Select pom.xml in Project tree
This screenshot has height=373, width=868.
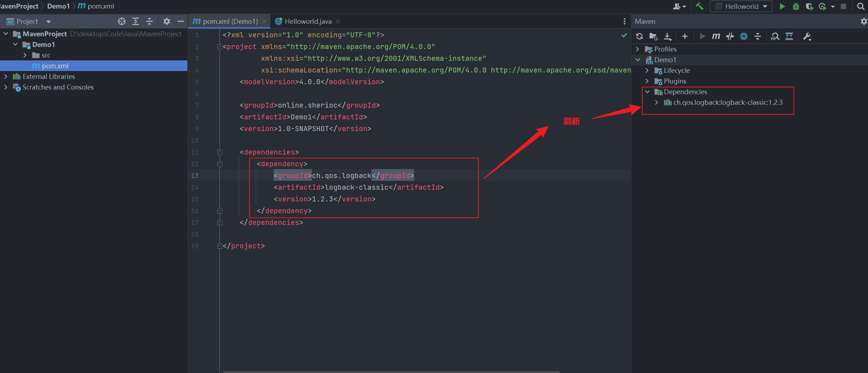pos(94,66)
